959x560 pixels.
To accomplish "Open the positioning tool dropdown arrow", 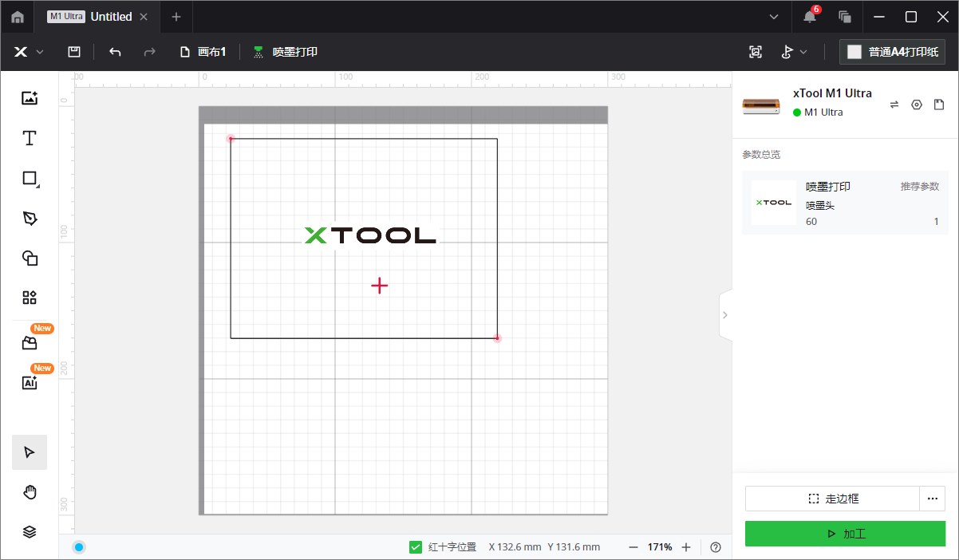I will click(803, 52).
